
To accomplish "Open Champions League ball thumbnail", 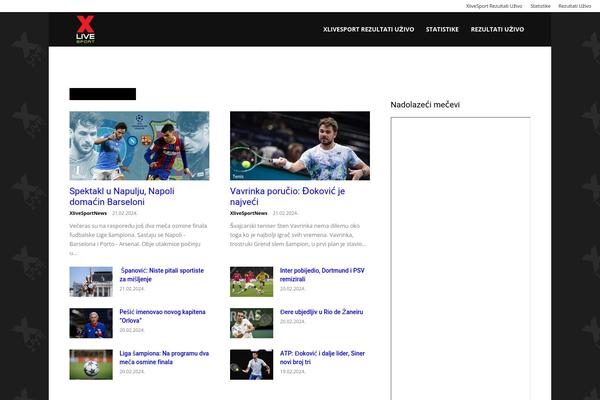I will tap(91, 364).
